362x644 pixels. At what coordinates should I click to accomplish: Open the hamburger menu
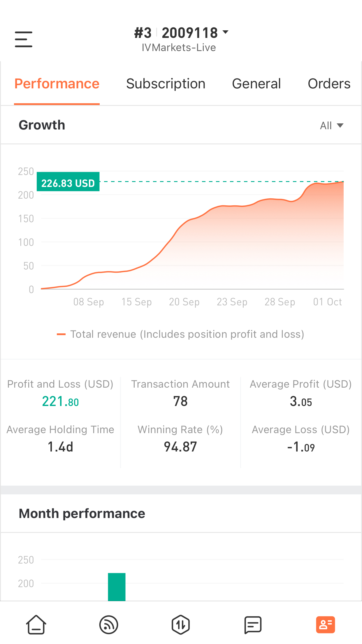tap(24, 39)
